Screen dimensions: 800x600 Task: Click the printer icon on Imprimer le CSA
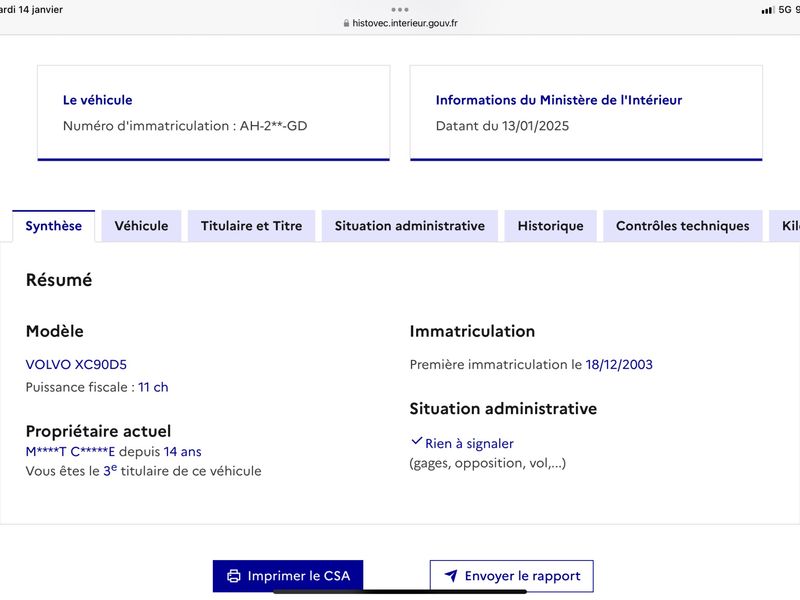(234, 576)
